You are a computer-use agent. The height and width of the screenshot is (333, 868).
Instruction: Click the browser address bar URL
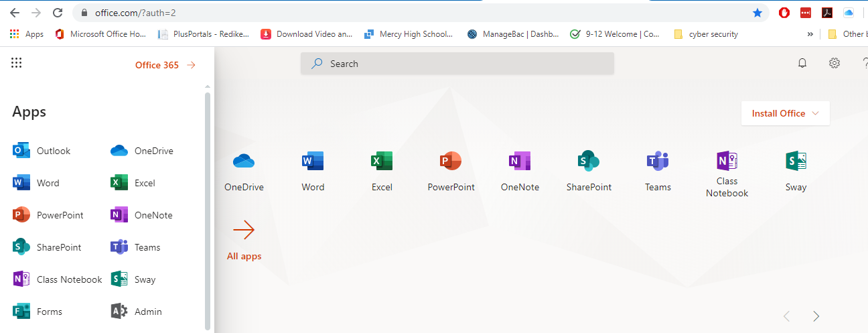[135, 13]
